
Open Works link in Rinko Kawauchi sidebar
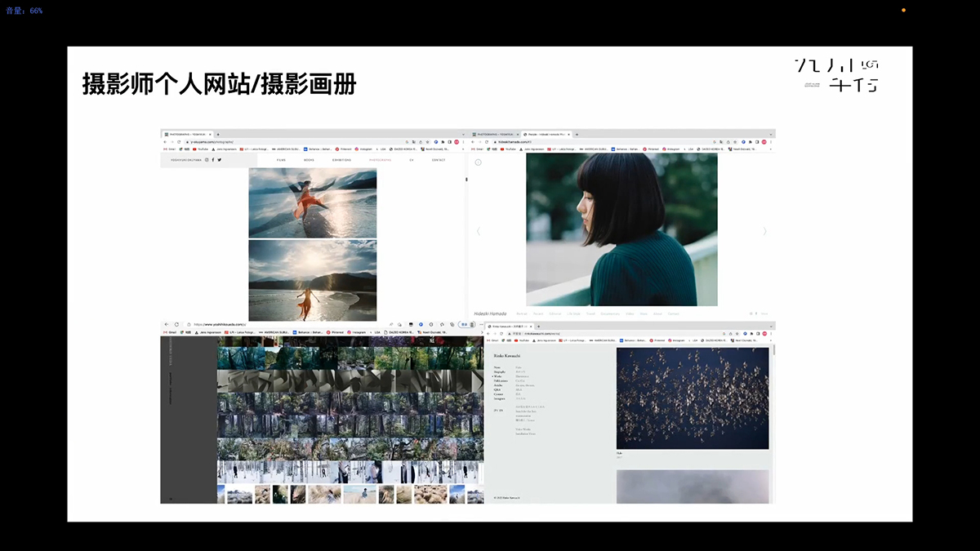click(498, 376)
